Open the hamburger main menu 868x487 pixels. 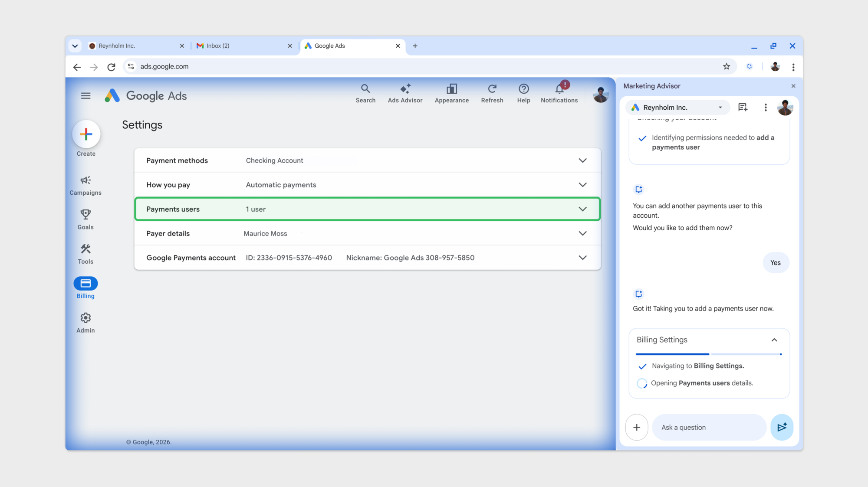tap(85, 96)
